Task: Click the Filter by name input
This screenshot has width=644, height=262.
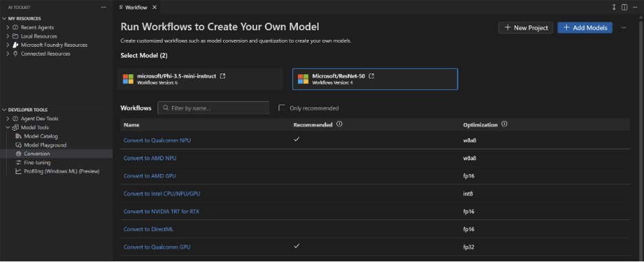Action: pyautogui.click(x=213, y=108)
